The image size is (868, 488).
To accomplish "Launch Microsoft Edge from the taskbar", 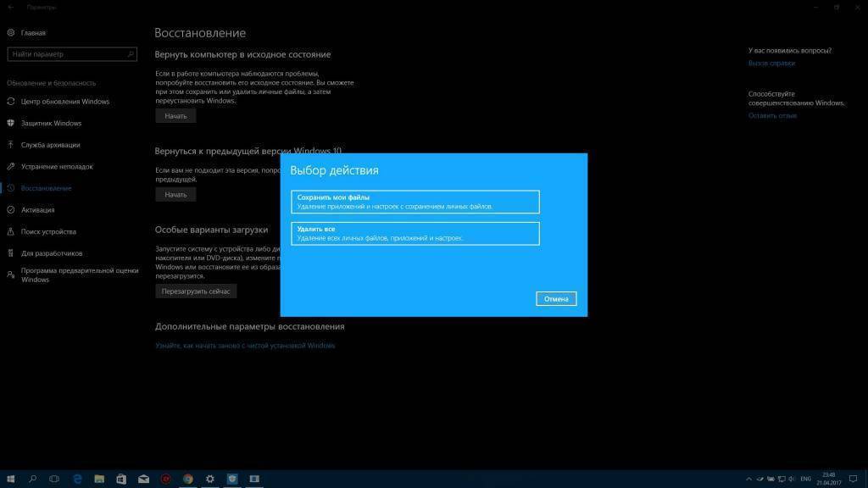I will click(77, 479).
